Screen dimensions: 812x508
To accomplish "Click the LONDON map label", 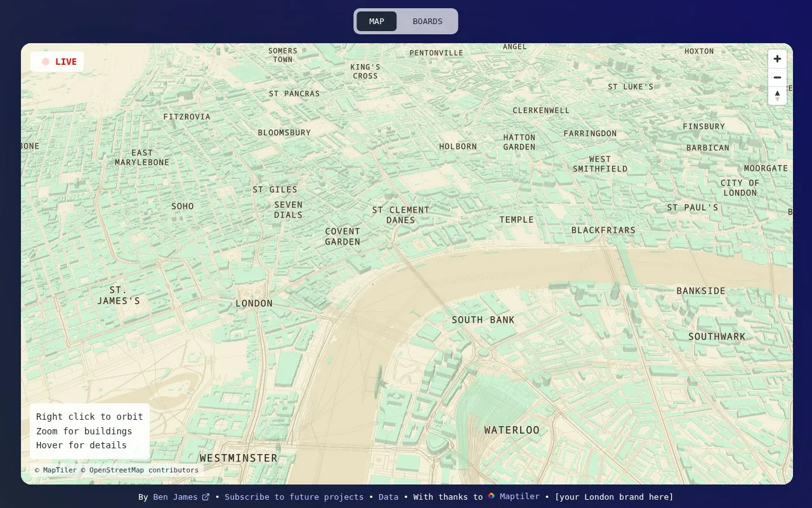I will (x=254, y=304).
